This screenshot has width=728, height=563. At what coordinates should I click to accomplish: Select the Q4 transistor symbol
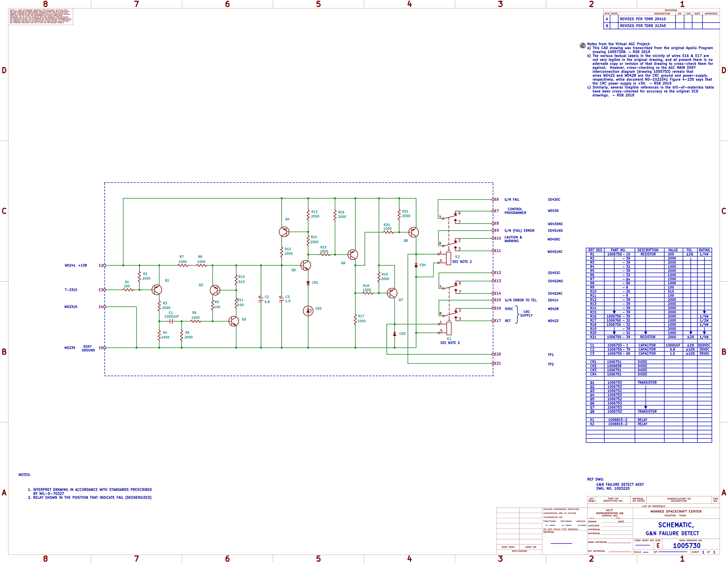284,232
